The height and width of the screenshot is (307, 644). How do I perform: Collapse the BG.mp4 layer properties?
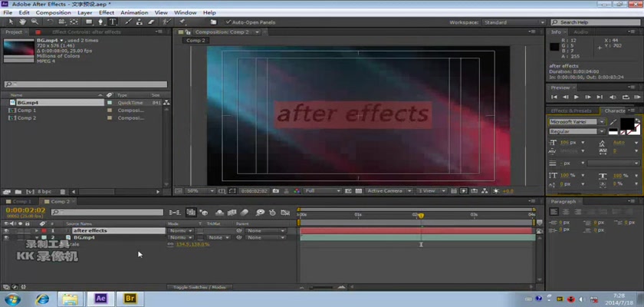click(x=37, y=238)
